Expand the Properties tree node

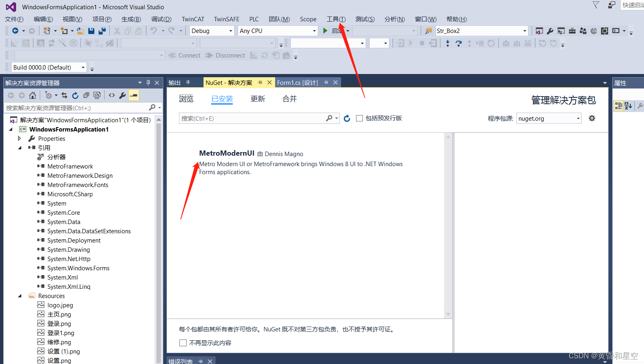(19, 138)
